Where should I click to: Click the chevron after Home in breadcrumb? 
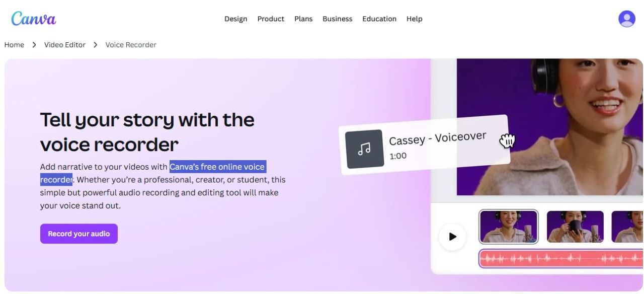click(x=34, y=45)
